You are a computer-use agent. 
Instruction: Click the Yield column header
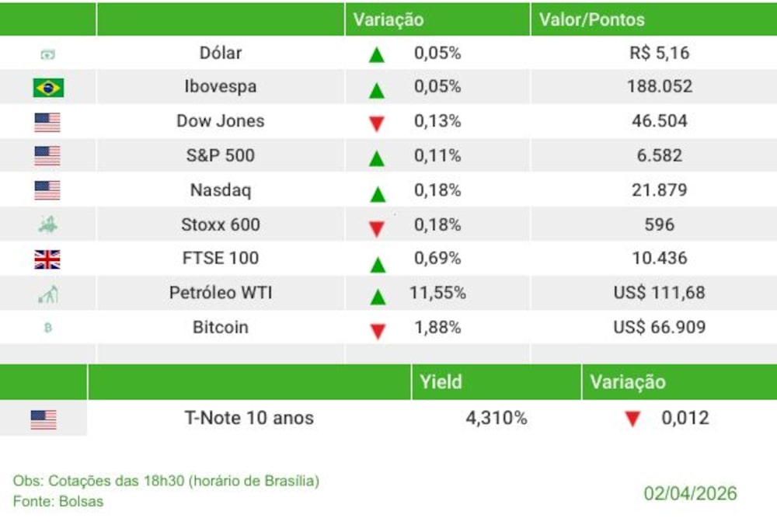(441, 382)
